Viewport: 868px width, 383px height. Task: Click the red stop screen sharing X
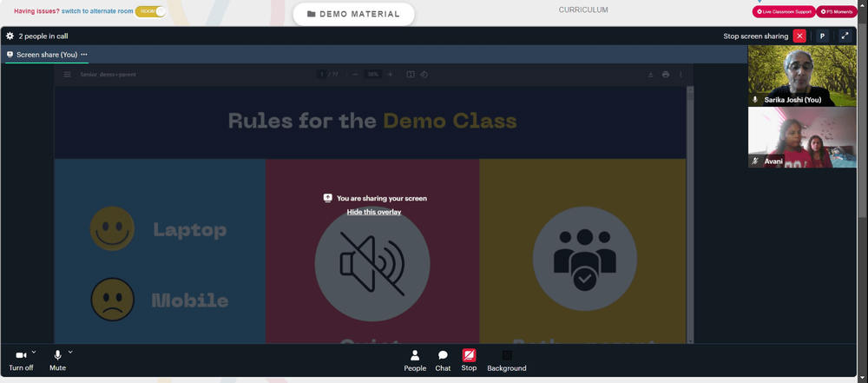799,36
